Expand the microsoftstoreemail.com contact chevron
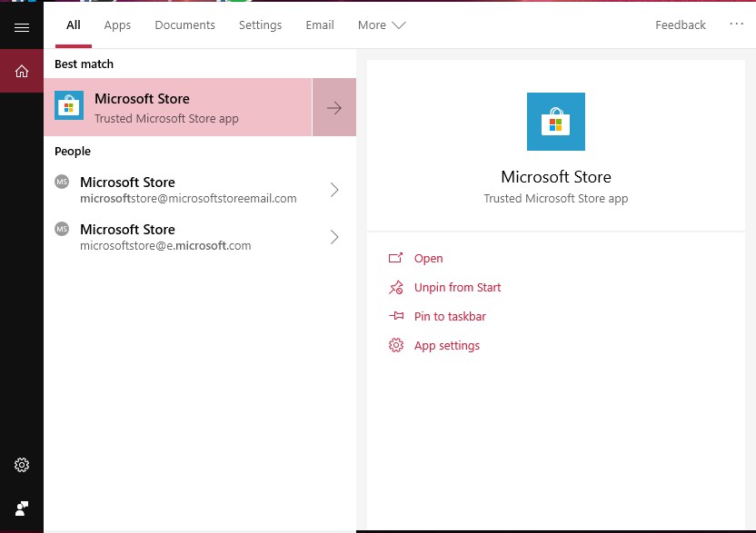 point(334,190)
